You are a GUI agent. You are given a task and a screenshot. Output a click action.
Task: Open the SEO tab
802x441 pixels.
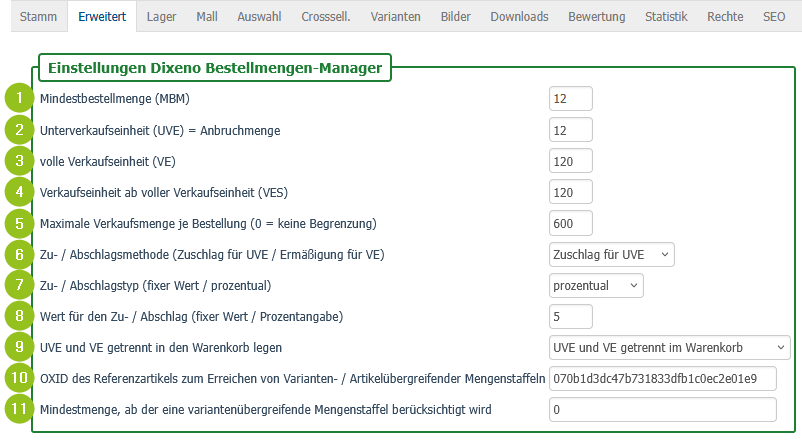click(x=774, y=16)
